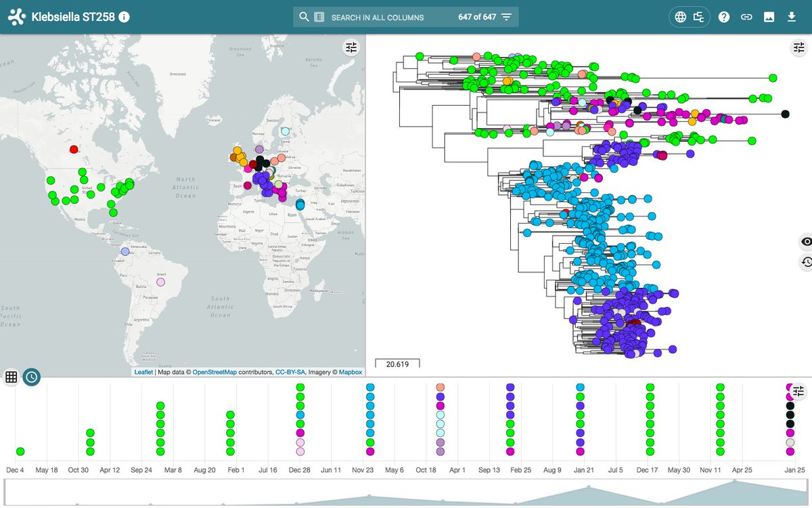Click the 'Nov 23' timeline date label

[363, 470]
